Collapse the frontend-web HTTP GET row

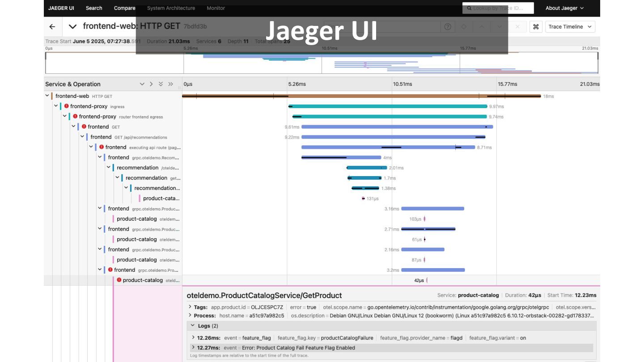coord(47,96)
